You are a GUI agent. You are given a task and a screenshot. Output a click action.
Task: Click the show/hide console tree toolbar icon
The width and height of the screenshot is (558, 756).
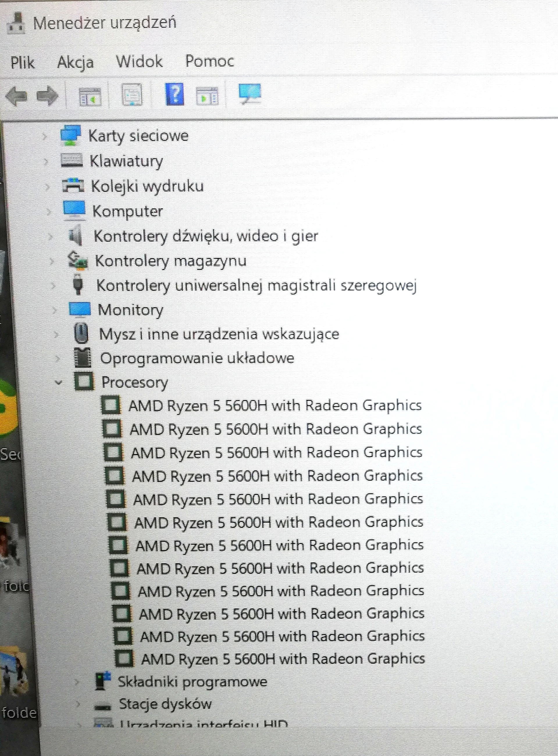[x=90, y=96]
